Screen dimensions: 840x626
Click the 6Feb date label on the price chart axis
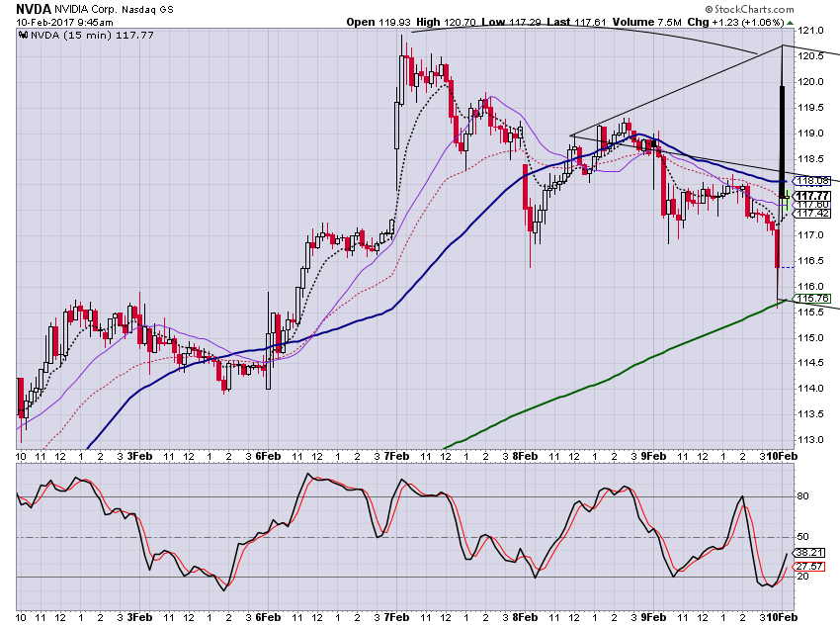(268, 456)
